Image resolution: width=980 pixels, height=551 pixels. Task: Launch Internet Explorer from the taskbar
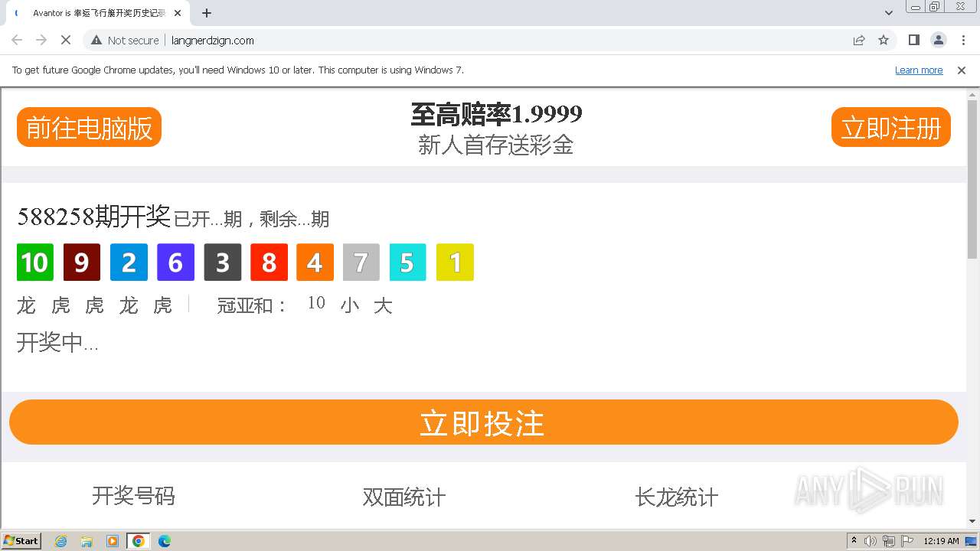pyautogui.click(x=60, y=541)
